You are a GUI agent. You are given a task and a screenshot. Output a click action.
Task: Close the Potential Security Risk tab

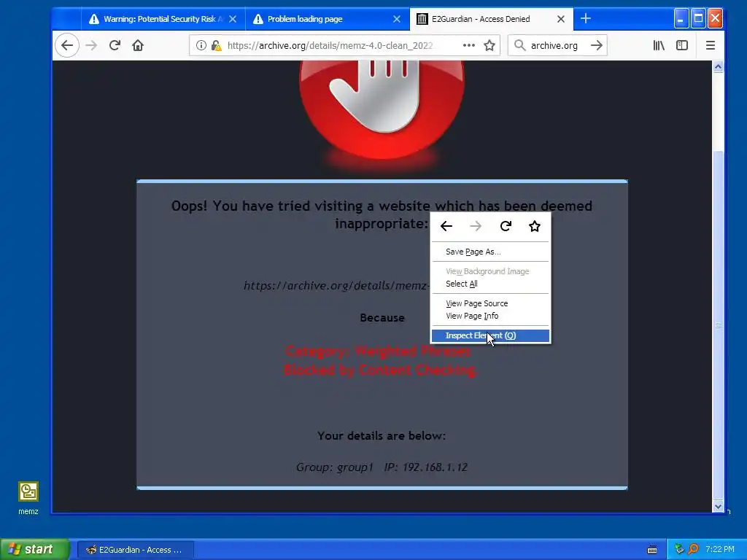tap(233, 19)
